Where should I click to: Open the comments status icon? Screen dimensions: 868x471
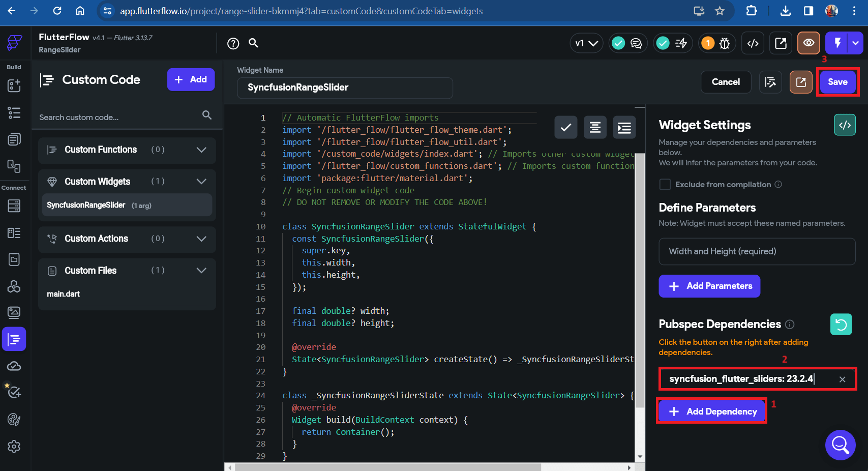pyautogui.click(x=636, y=43)
